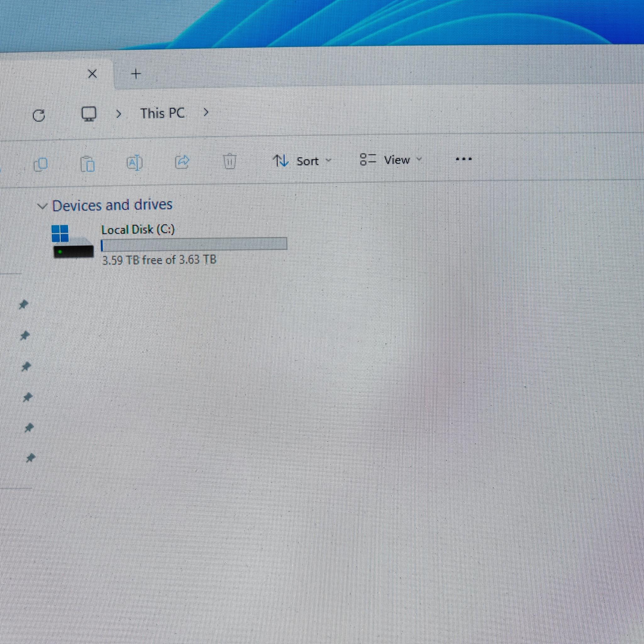Screen dimensions: 644x644
Task: Click the Rename icon in toolbar
Action: point(135,163)
